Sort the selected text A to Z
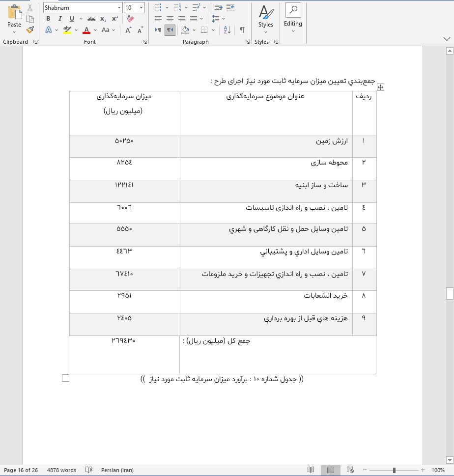 coord(227,30)
